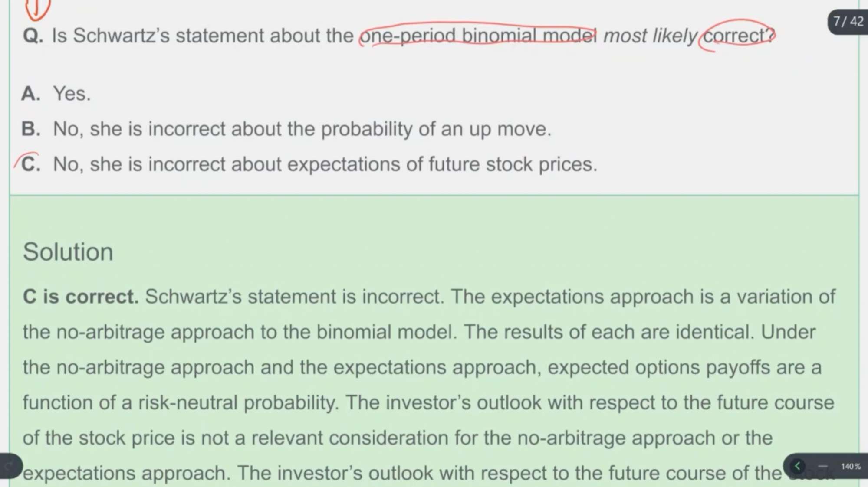Click the 'Solution' heading
Image resolution: width=868 pixels, height=487 pixels.
[x=68, y=252]
